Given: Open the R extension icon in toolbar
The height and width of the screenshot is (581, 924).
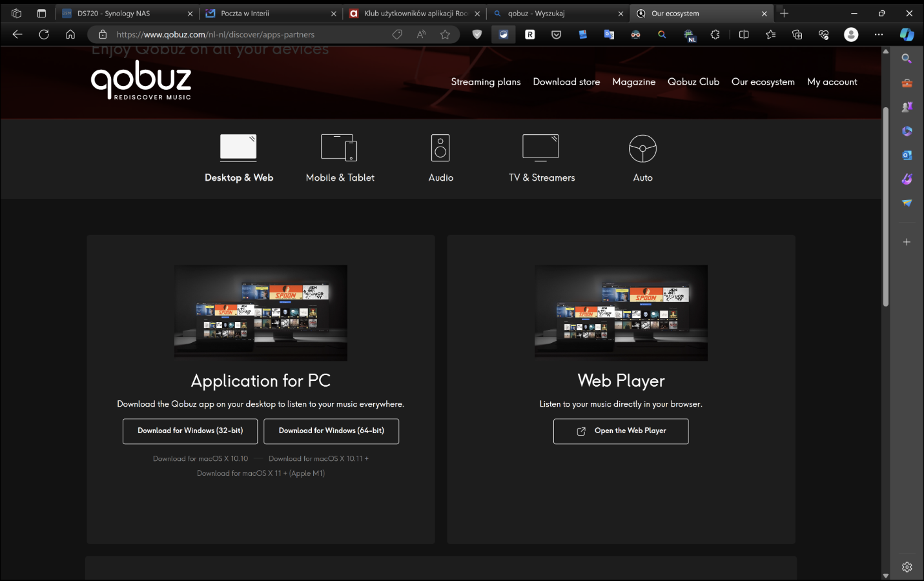Looking at the screenshot, I should click(529, 35).
